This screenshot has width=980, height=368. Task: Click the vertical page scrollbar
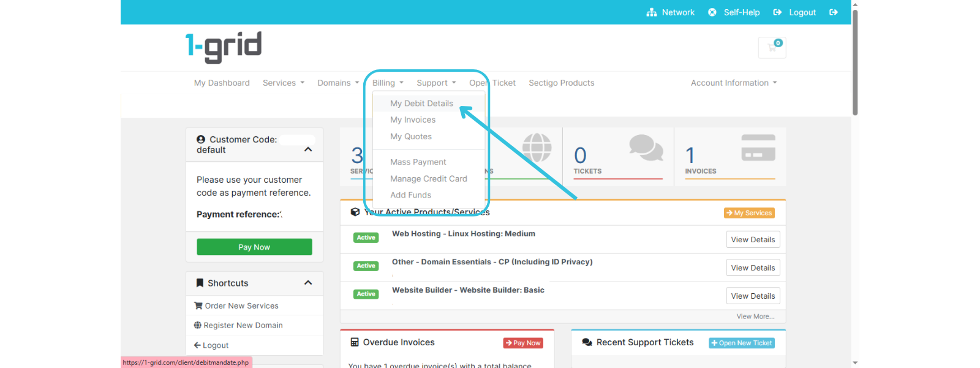tap(854, 61)
